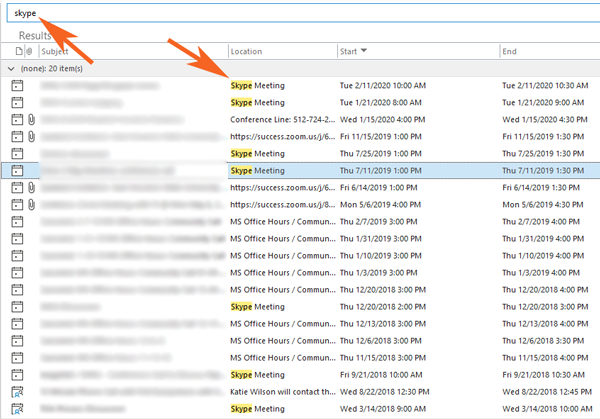Viewport: 600px width, 419px height.
Task: Click calendar icon of the Thu 11/15/2018 row
Action: pyautogui.click(x=17, y=358)
